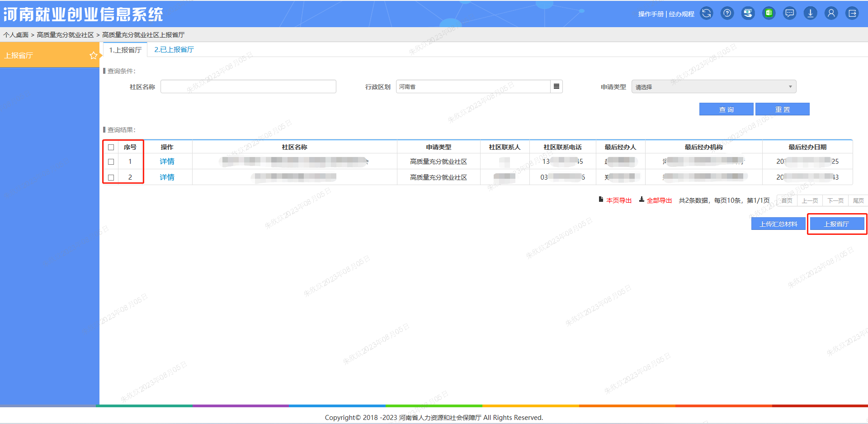This screenshot has height=424, width=868.
Task: Open the help question-mark icon
Action: pos(726,13)
